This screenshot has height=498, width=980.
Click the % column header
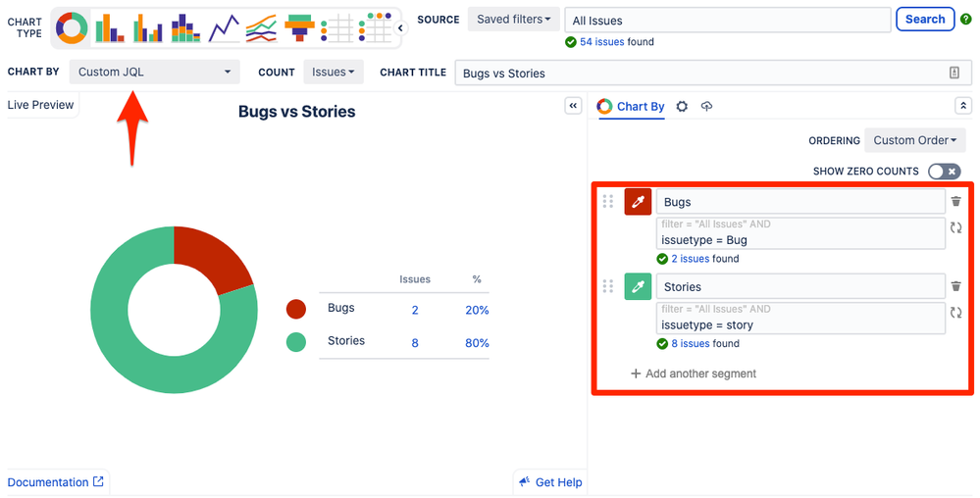click(477, 279)
